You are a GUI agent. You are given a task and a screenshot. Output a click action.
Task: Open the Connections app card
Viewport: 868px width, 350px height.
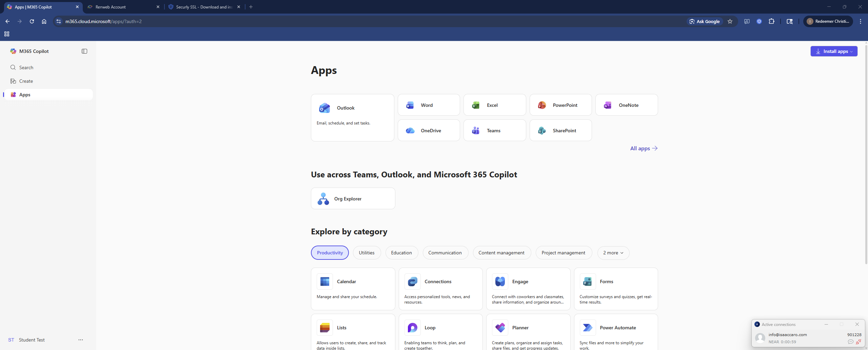[x=440, y=289]
